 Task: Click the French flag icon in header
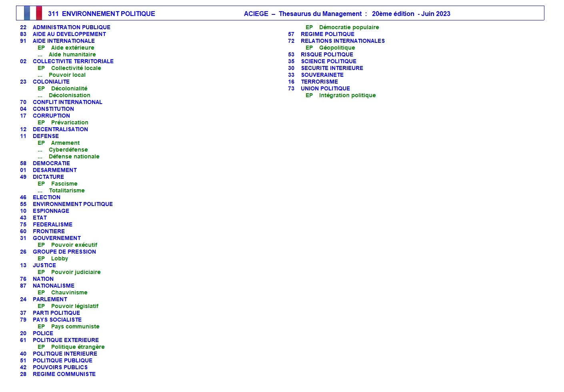[33, 13]
